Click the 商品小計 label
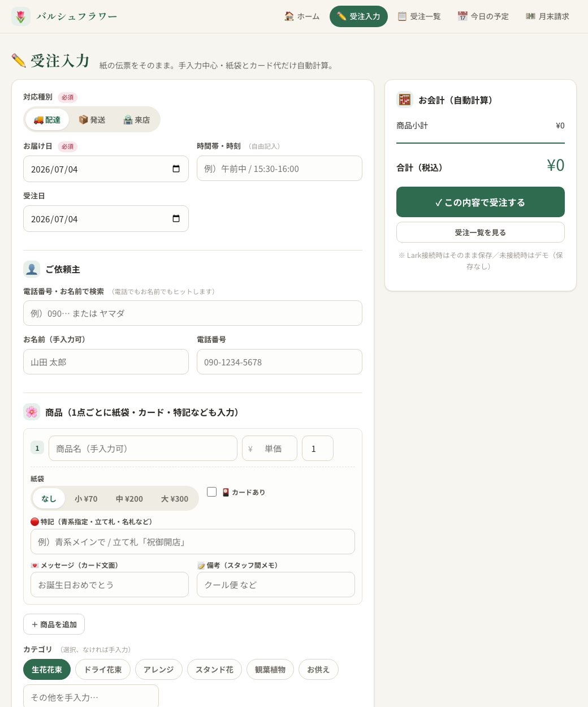 click(x=412, y=126)
